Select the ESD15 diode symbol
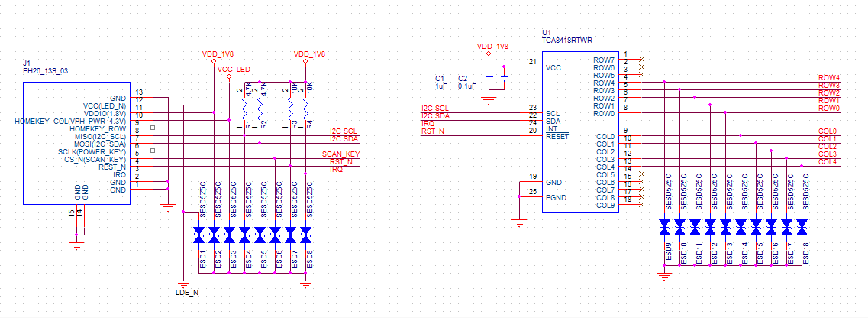Screen dimensions: 868x318 click(757, 226)
